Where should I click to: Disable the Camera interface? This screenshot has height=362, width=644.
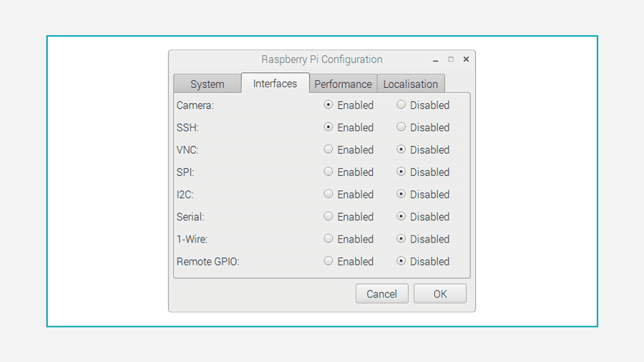tap(401, 105)
